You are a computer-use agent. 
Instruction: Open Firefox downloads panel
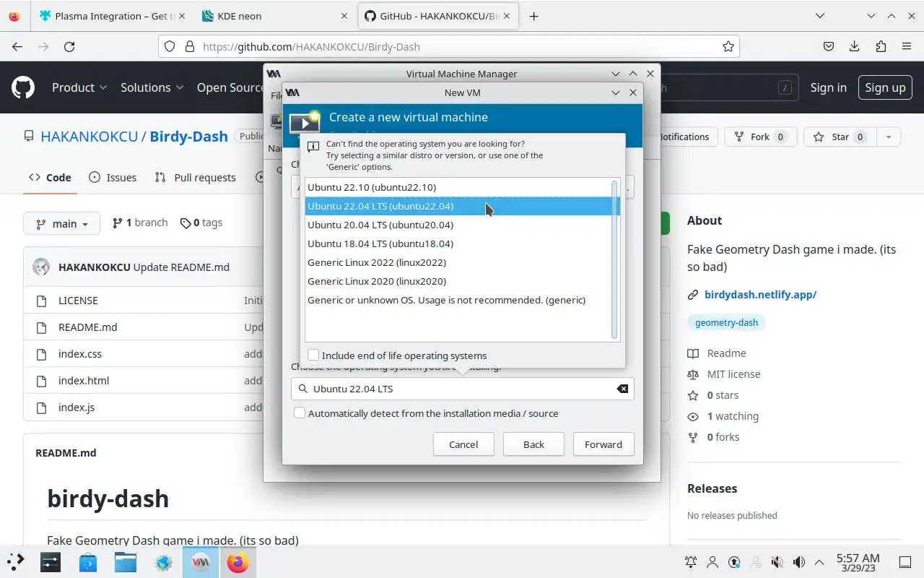tap(855, 46)
